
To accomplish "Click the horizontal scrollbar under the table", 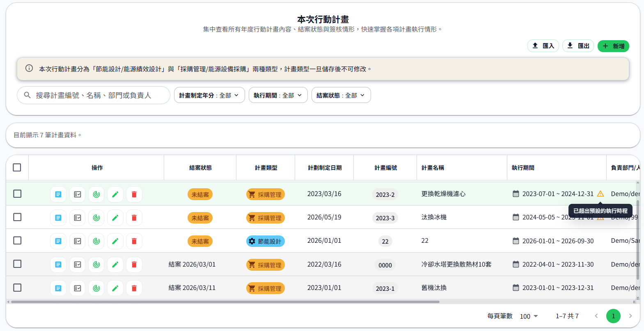I will [x=225, y=302].
